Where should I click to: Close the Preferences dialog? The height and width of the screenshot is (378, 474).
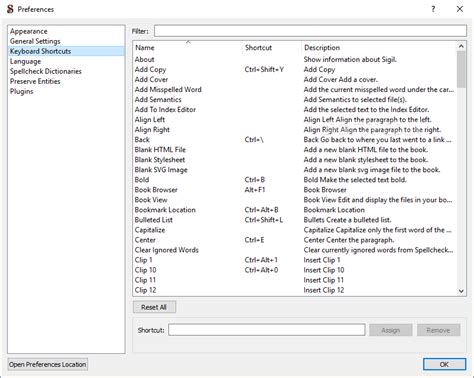click(x=460, y=9)
